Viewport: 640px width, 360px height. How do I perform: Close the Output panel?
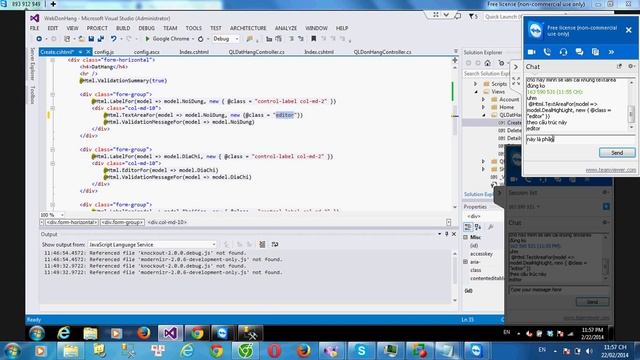tap(453, 234)
